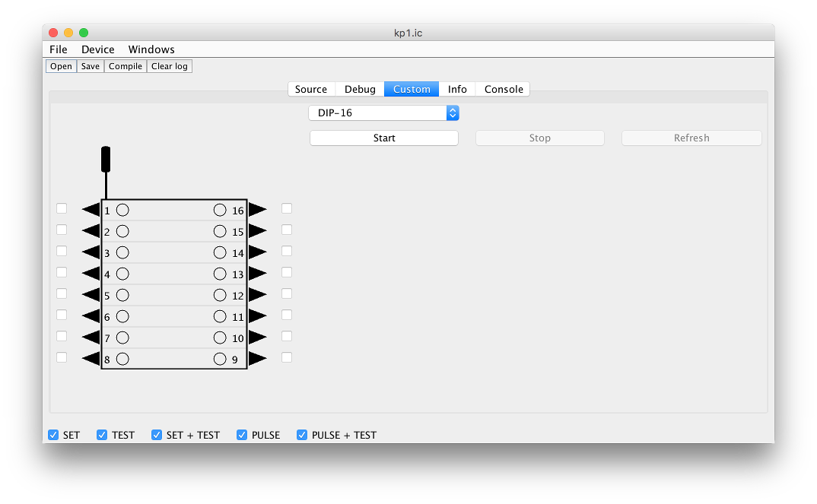The height and width of the screenshot is (504, 817).
Task: Enable the checkbox right of pin 13
Action: (x=287, y=272)
